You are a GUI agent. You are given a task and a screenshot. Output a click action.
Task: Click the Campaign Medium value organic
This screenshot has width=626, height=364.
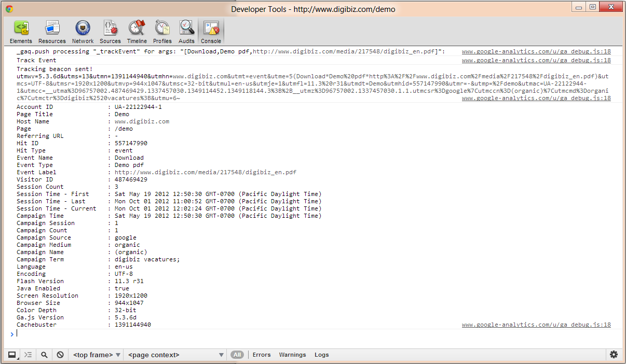click(x=127, y=245)
